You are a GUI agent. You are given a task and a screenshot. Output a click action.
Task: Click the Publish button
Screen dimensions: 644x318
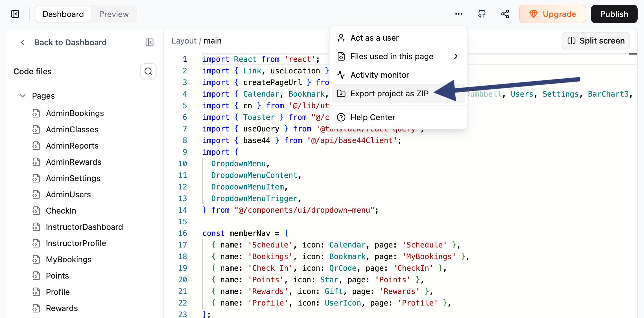coord(614,14)
